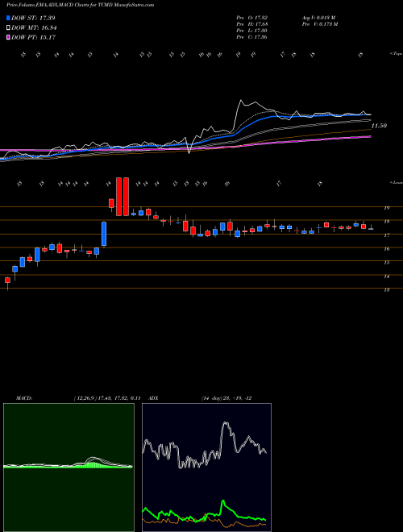Click the first red candle near 14
Image resolution: width=403 pixels, height=532 pixels.
(7, 281)
